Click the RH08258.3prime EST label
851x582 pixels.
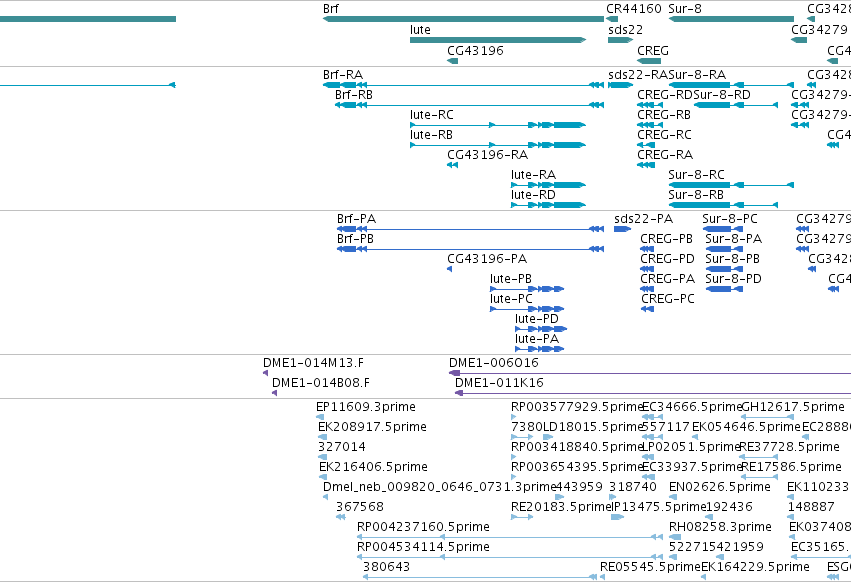(720, 527)
